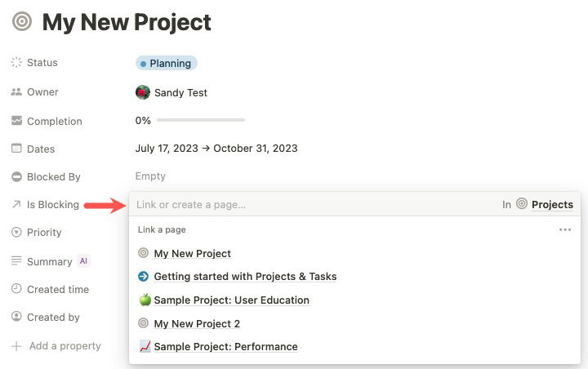Image resolution: width=588 pixels, height=369 pixels.
Task: Click the Created time clock icon
Action: [16, 289]
